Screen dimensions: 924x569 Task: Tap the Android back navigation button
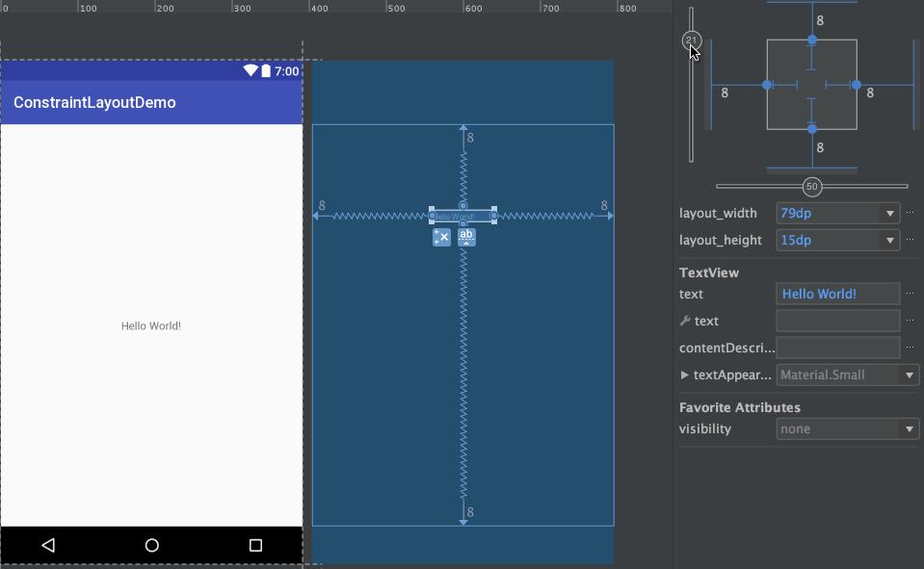48,546
